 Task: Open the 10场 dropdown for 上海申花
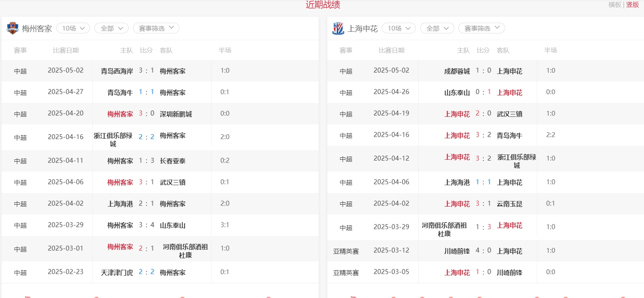coord(399,28)
